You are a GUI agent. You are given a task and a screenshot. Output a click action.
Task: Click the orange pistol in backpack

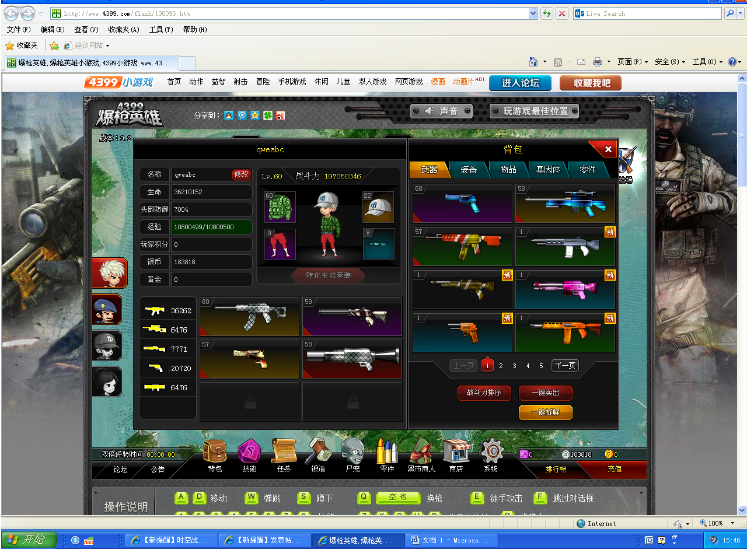pos(462,333)
